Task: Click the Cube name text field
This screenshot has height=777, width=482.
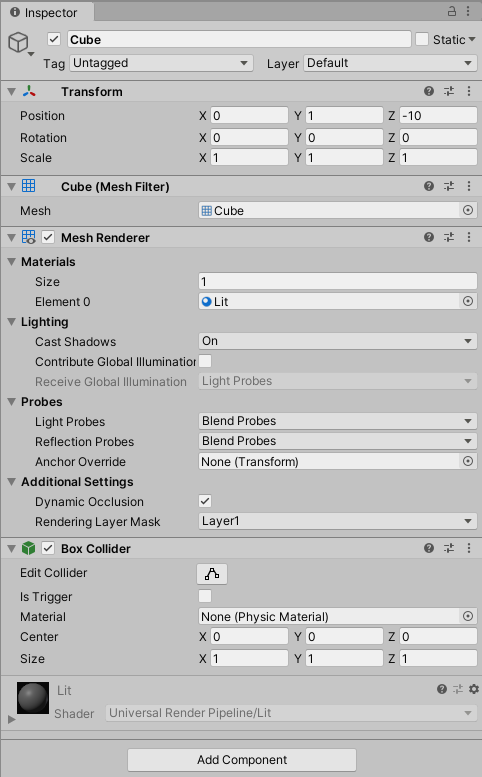Action: pos(239,39)
